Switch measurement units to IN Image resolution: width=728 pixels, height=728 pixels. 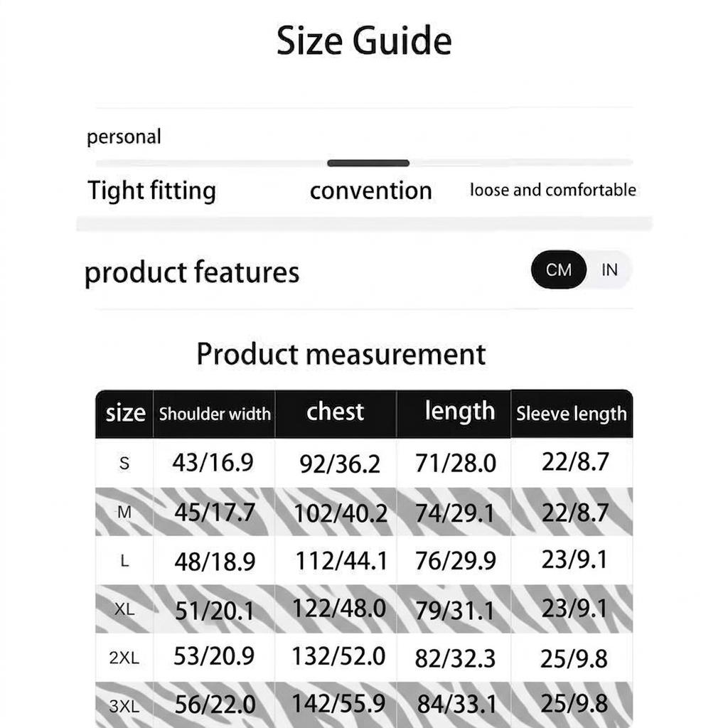tap(609, 271)
